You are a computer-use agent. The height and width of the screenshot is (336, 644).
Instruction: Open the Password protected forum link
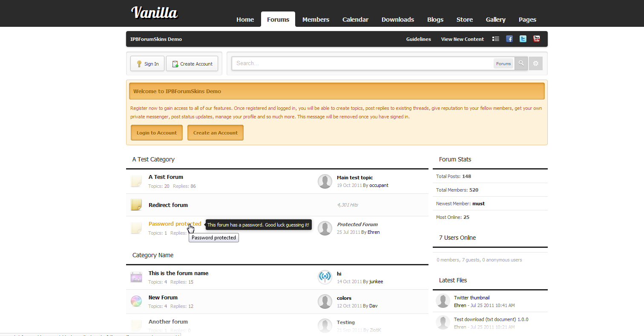coord(175,224)
